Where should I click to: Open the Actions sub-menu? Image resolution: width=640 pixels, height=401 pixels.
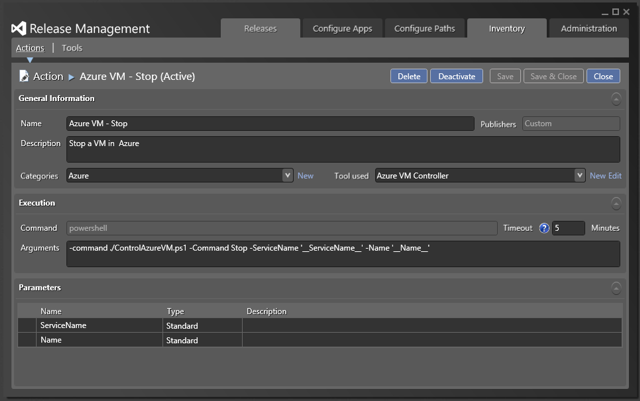tap(30, 48)
